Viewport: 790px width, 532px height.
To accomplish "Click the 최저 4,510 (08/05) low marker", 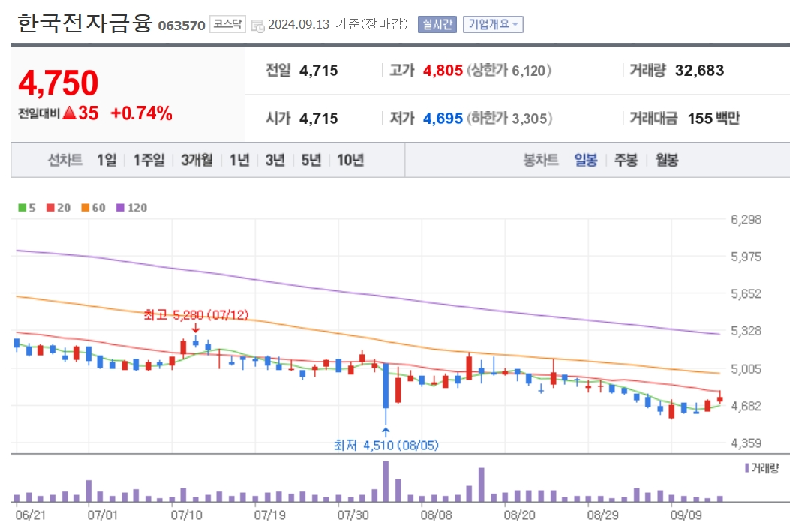I will coord(386,446).
